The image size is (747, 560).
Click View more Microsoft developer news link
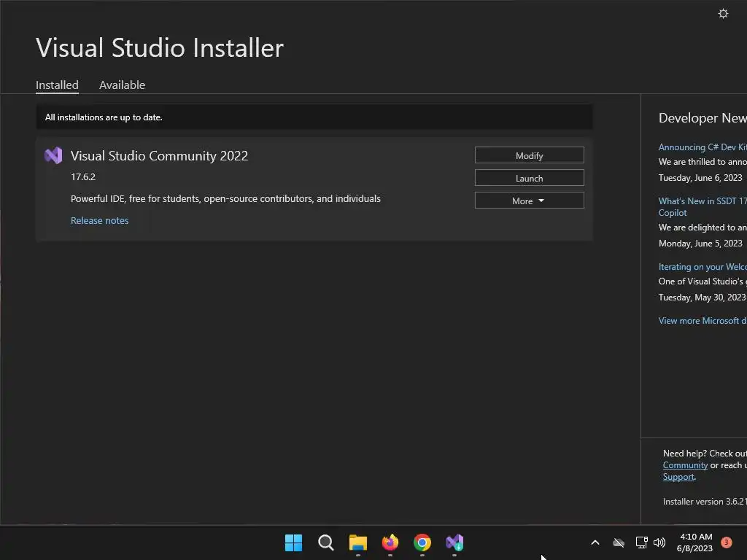[x=703, y=321]
